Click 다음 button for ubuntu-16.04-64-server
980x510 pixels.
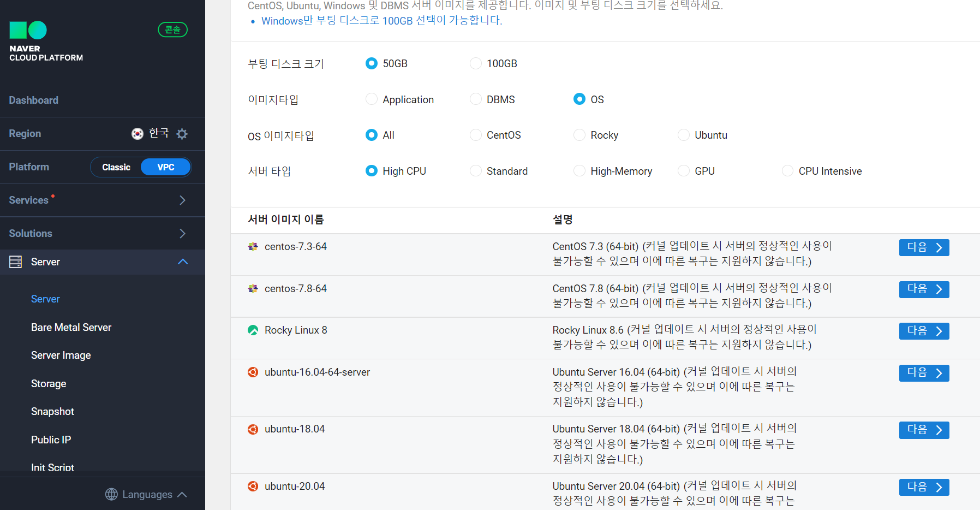click(924, 373)
